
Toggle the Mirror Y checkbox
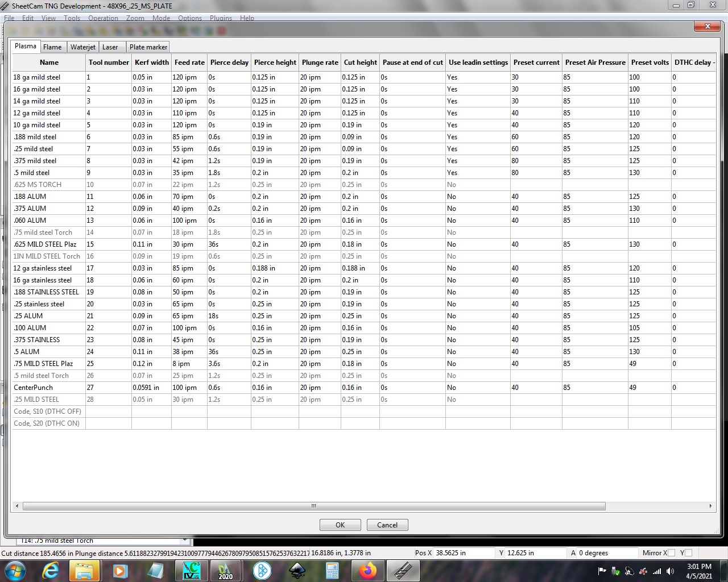click(x=689, y=553)
